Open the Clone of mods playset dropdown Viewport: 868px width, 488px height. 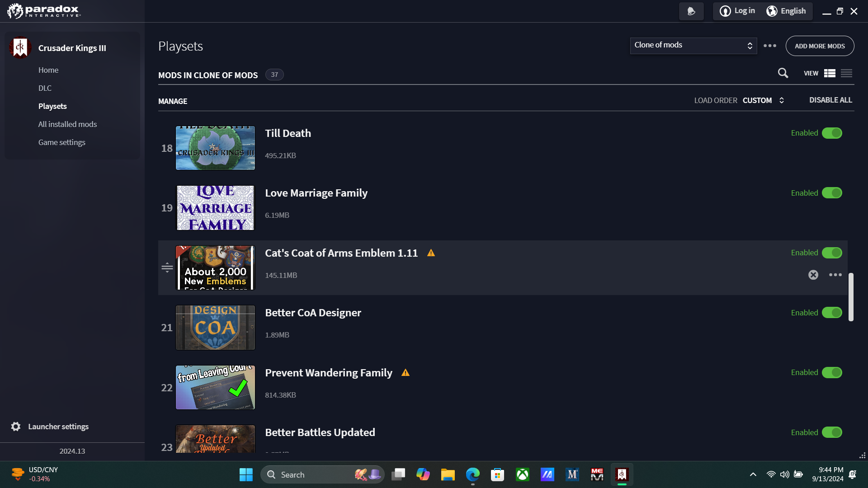coord(693,45)
